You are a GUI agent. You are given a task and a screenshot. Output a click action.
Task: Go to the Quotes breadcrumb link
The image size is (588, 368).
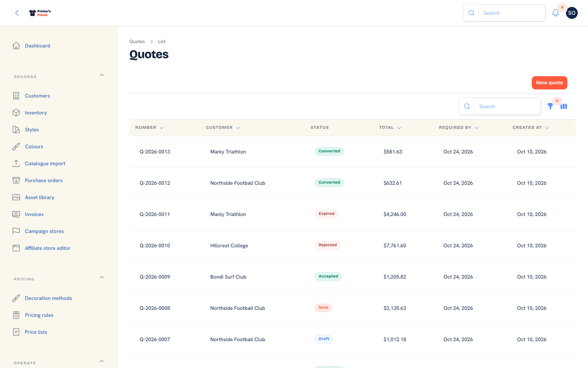point(137,41)
